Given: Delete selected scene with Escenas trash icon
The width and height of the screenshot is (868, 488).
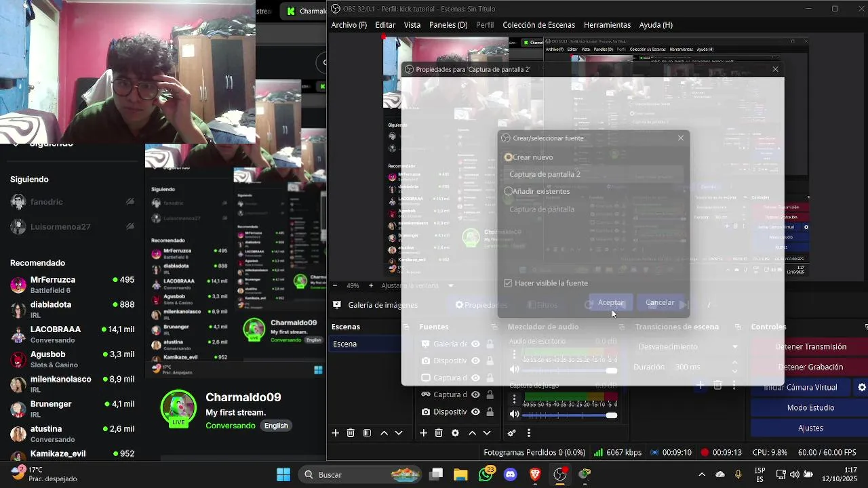Looking at the screenshot, I should pyautogui.click(x=351, y=433).
